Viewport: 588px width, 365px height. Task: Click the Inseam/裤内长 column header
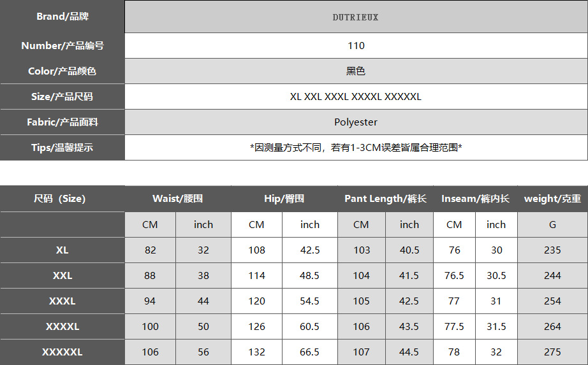pyautogui.click(x=475, y=199)
